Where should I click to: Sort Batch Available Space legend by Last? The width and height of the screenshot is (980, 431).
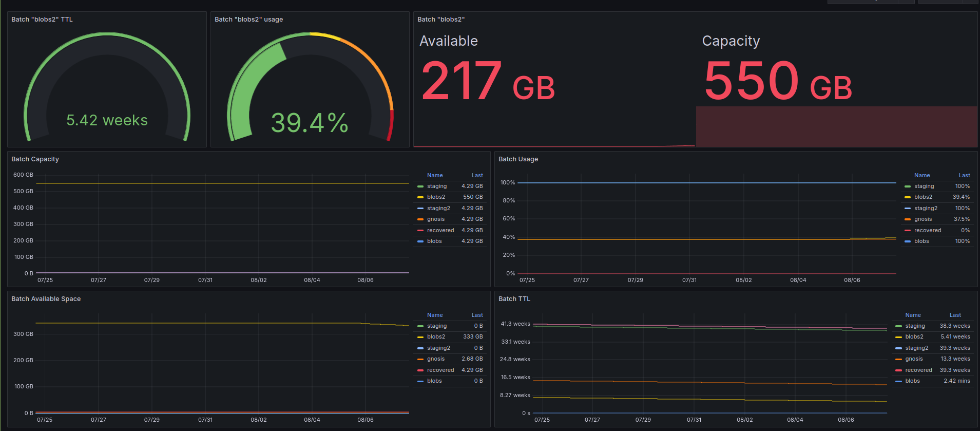(477, 315)
